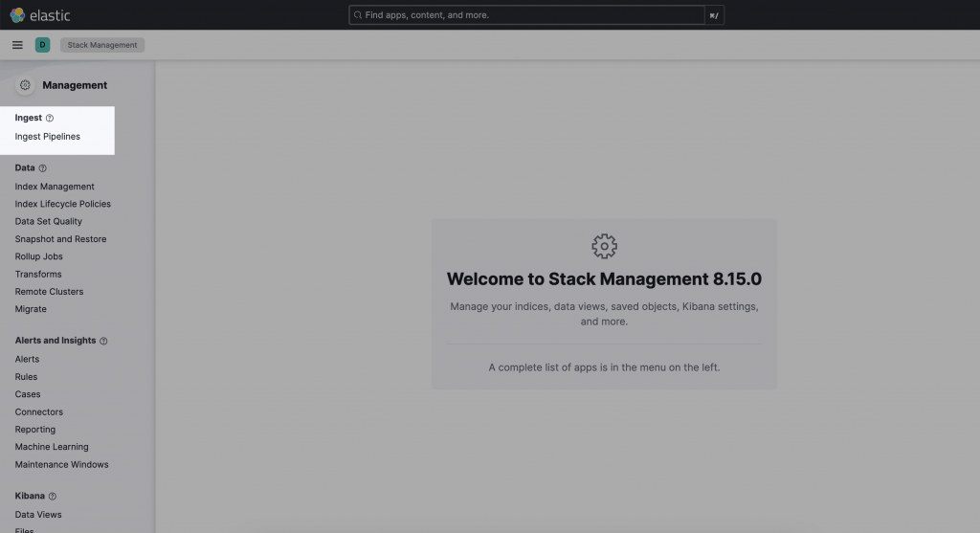Open the D space avatar
The width and height of the screenshot is (980, 533).
coord(42,45)
